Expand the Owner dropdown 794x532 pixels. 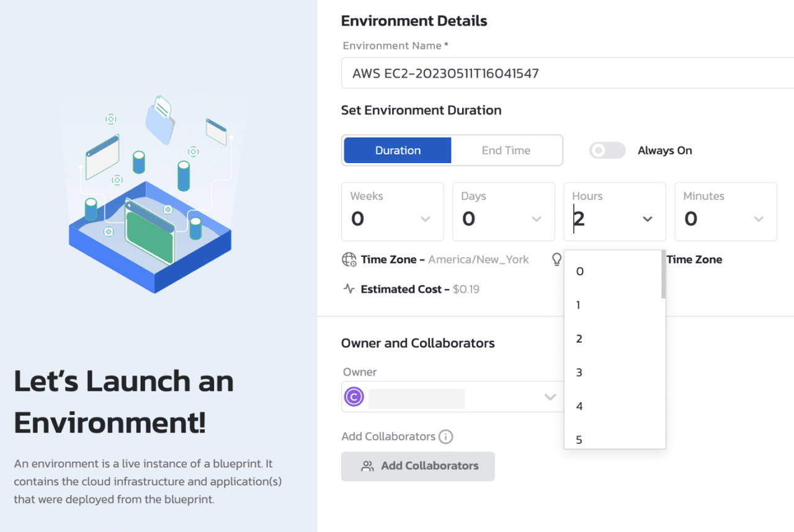[x=550, y=397]
